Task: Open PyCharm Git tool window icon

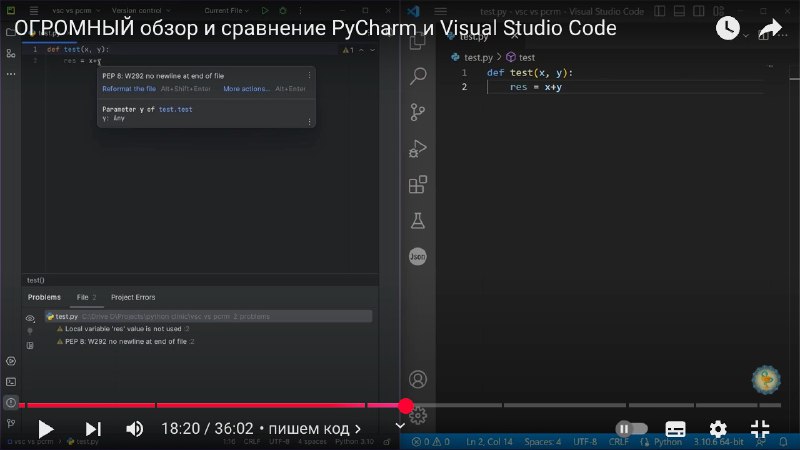Action: pyautogui.click(x=11, y=423)
